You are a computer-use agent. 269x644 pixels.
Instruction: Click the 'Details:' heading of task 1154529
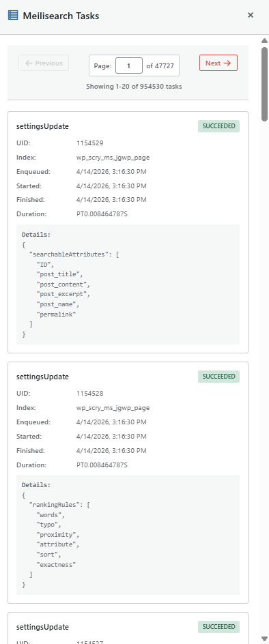pyautogui.click(x=36, y=235)
